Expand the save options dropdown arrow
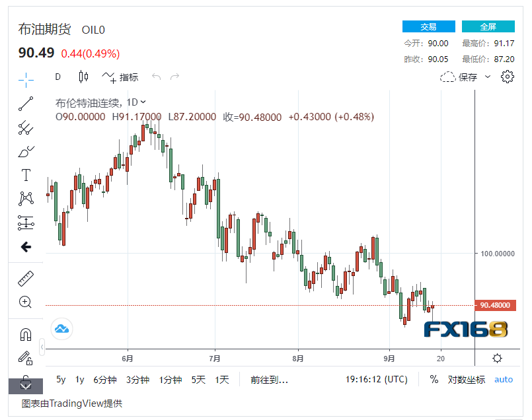 [x=488, y=77]
